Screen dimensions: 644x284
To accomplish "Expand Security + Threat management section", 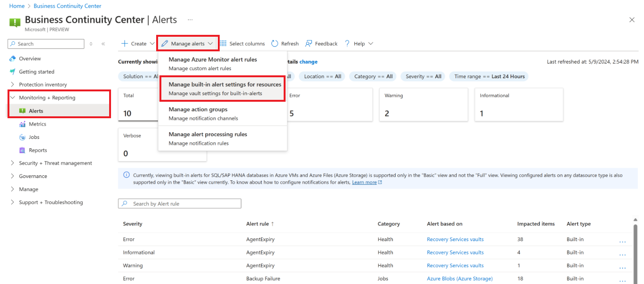I will (12, 163).
